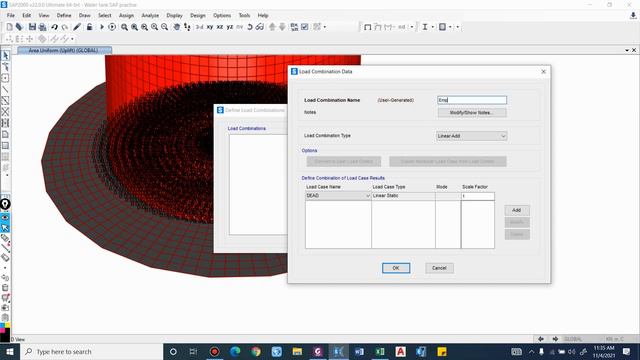This screenshot has height=360, width=640.
Task: Click the download arrow icon top right
Action: tap(633, 16)
